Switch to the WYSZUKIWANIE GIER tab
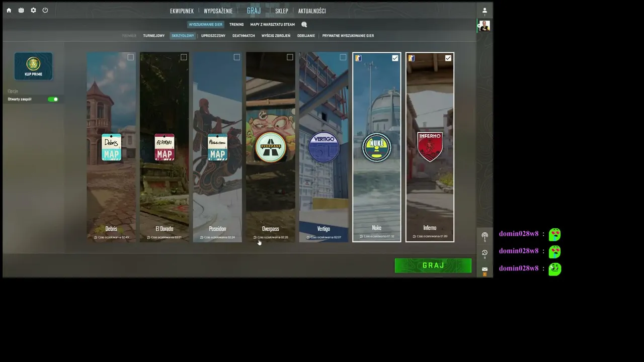The height and width of the screenshot is (362, 644). (x=206, y=25)
